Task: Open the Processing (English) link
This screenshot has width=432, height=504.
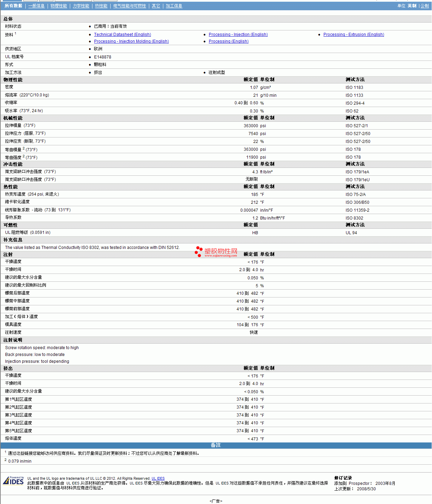Action: pyautogui.click(x=229, y=41)
